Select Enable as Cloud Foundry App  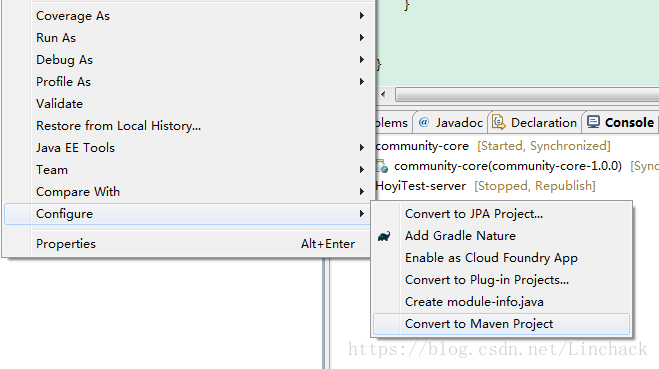[501, 258]
